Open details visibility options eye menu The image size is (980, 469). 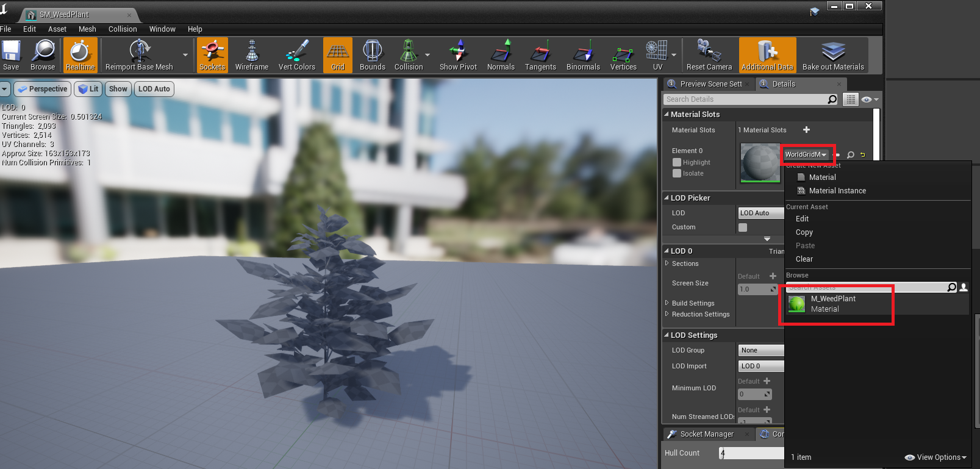point(870,99)
